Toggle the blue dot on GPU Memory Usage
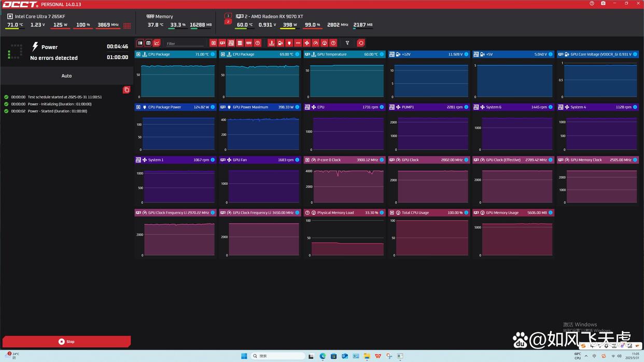Viewport: 644px width, 362px height. coord(551,212)
